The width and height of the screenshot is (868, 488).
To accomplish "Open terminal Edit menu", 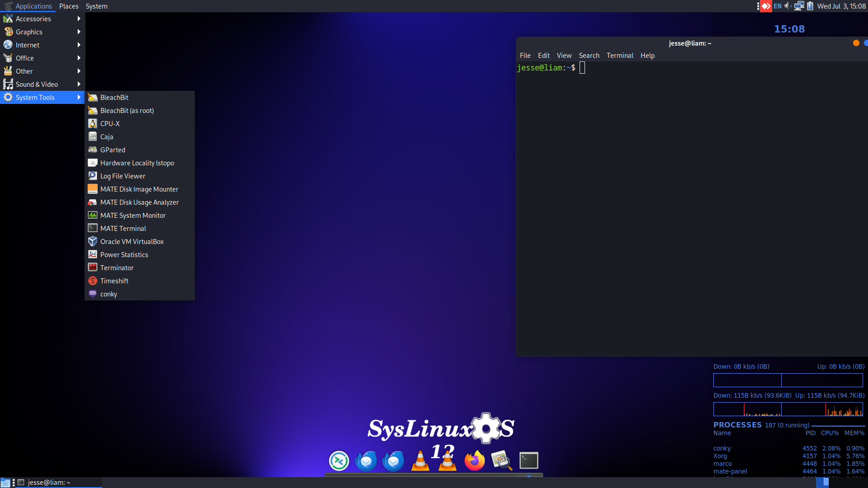I will [543, 56].
